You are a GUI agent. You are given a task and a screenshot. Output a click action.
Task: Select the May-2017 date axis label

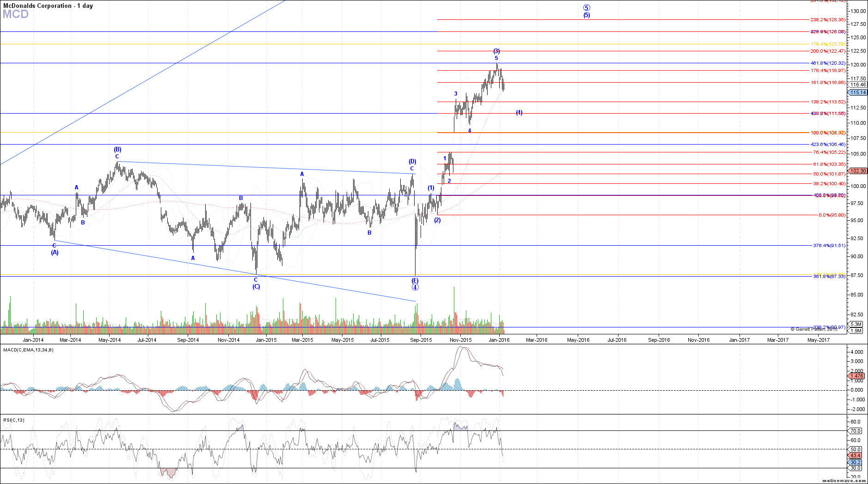[x=819, y=340]
